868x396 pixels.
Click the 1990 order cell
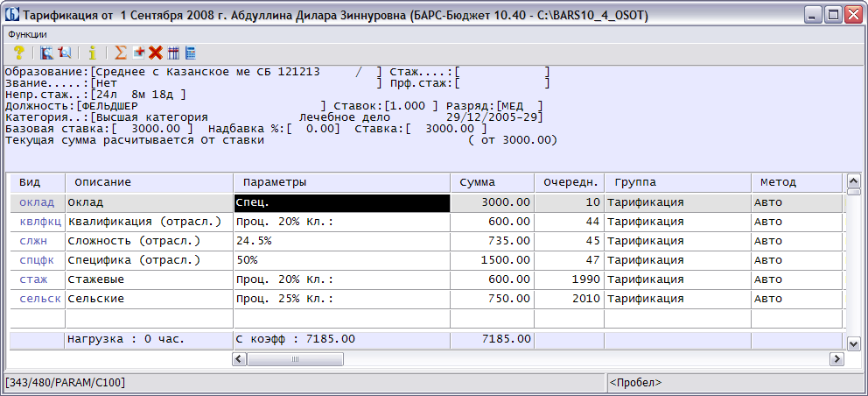pyautogui.click(x=569, y=279)
